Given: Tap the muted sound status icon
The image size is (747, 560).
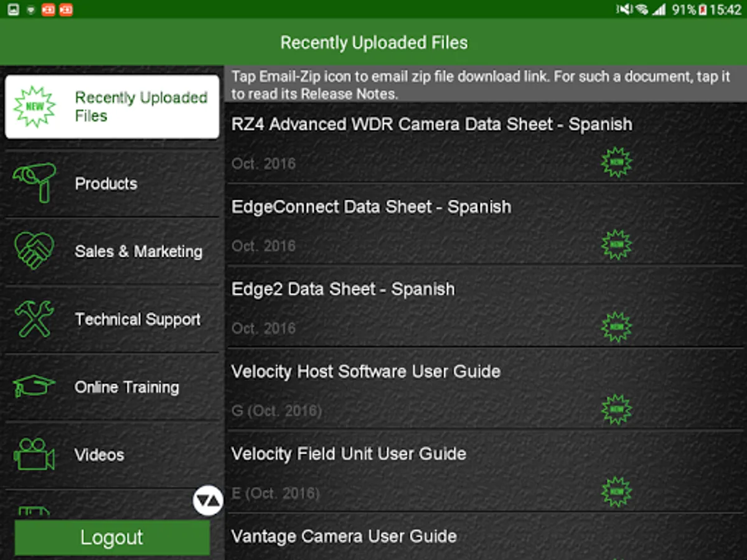Looking at the screenshot, I should click(x=624, y=10).
